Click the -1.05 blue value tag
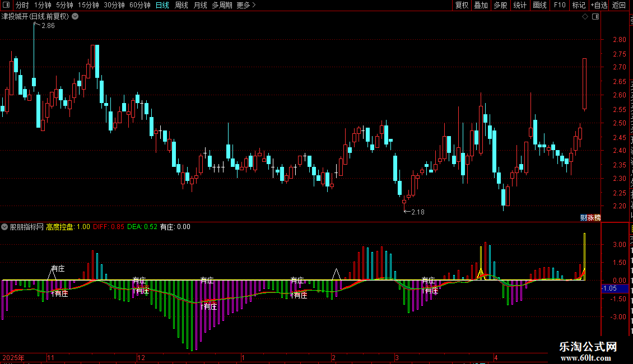 (615, 288)
